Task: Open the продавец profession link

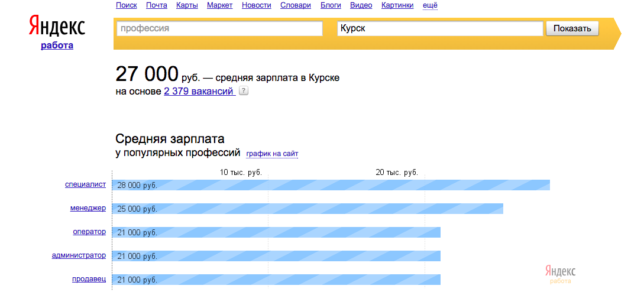Action: tap(89, 279)
